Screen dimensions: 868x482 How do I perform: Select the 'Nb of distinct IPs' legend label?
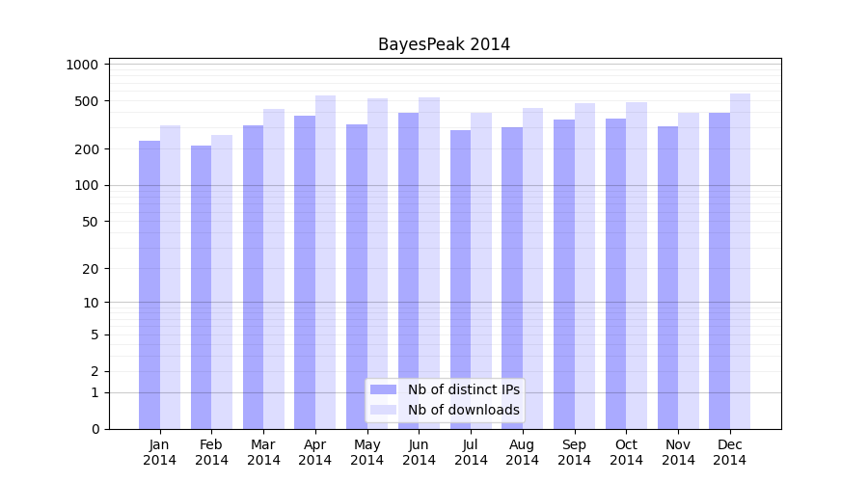pos(463,389)
